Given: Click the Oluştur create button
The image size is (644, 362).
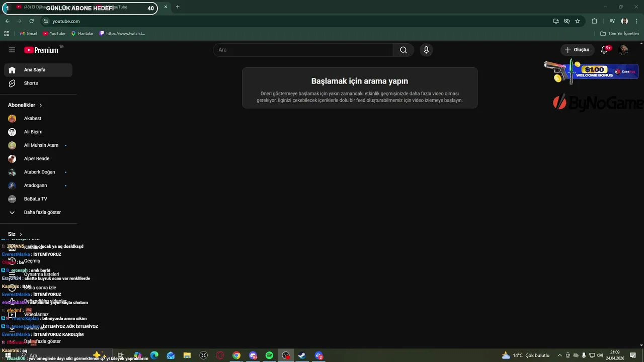Looking at the screenshot, I should point(577,50).
